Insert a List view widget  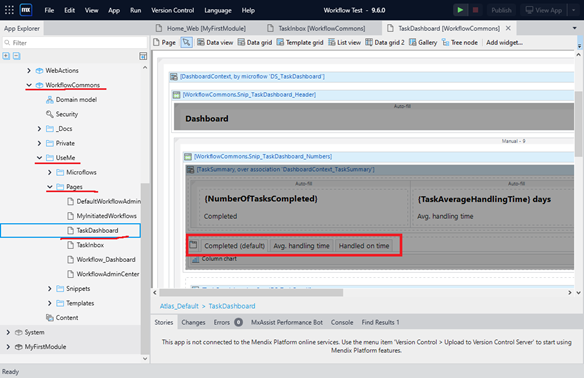[x=345, y=42]
